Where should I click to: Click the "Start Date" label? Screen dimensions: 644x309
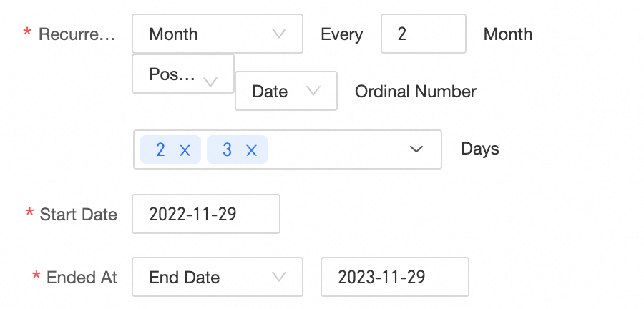click(x=78, y=215)
